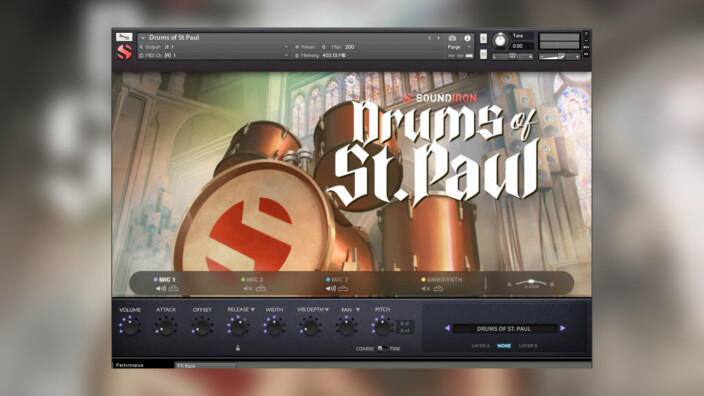Click the RELEASE knob

(x=238, y=326)
